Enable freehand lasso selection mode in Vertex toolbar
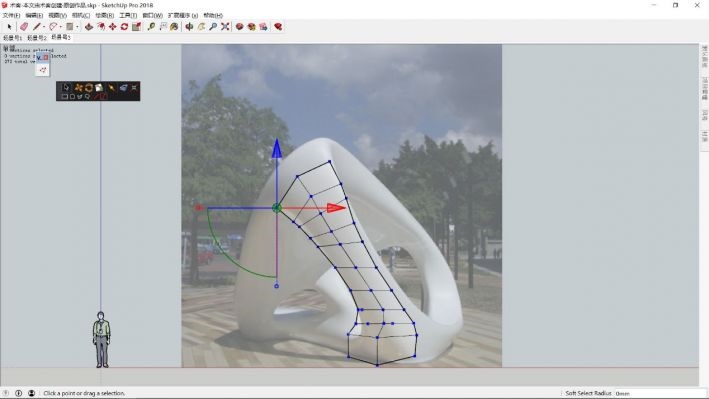Image resolution: width=709 pixels, height=399 pixels. point(87,96)
